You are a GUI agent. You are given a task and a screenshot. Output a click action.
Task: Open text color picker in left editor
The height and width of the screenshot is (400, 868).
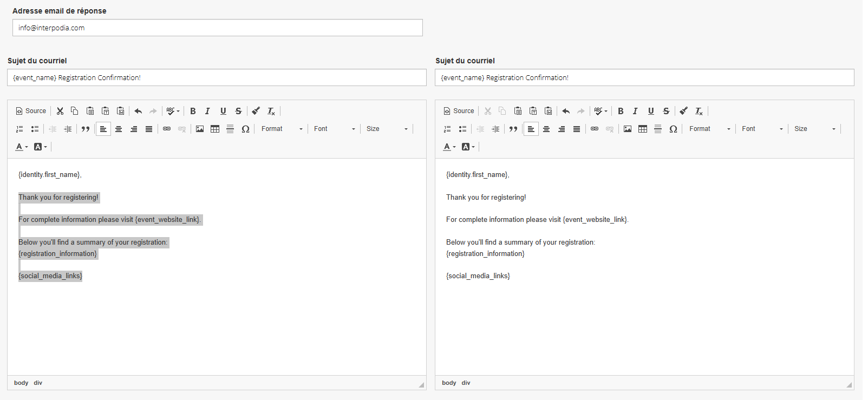pyautogui.click(x=22, y=147)
